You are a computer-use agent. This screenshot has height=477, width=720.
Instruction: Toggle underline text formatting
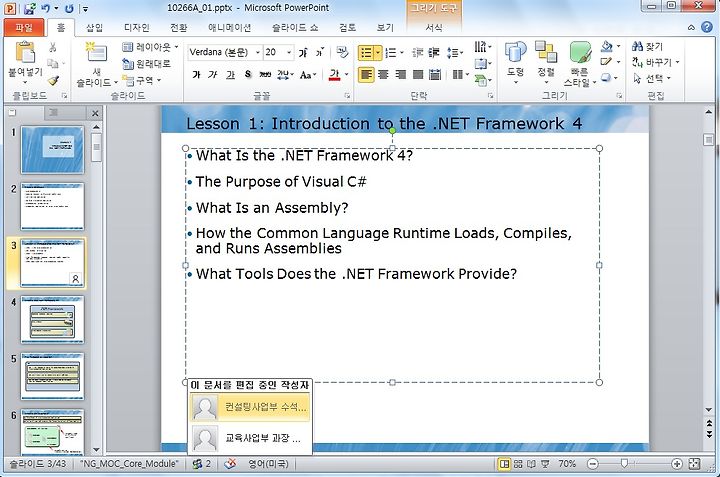(230, 74)
